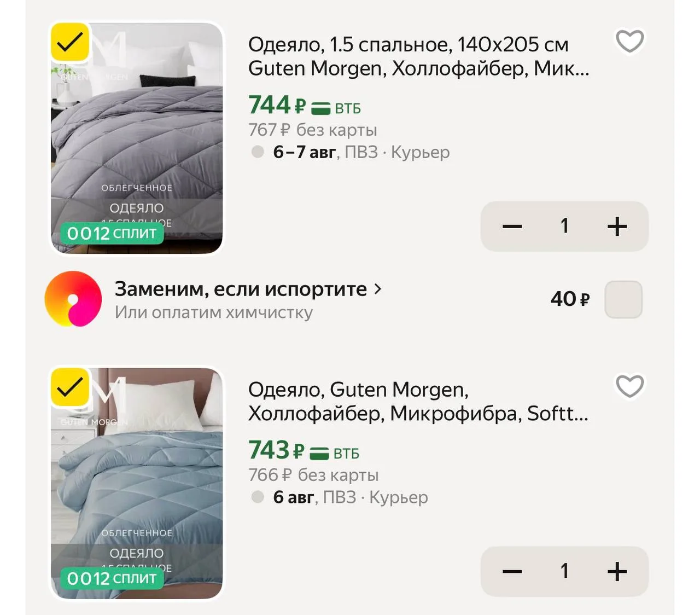This screenshot has width=700, height=615.
Task: Tap the ВТБ card icon beside 744 ₽
Action: pyautogui.click(x=321, y=108)
